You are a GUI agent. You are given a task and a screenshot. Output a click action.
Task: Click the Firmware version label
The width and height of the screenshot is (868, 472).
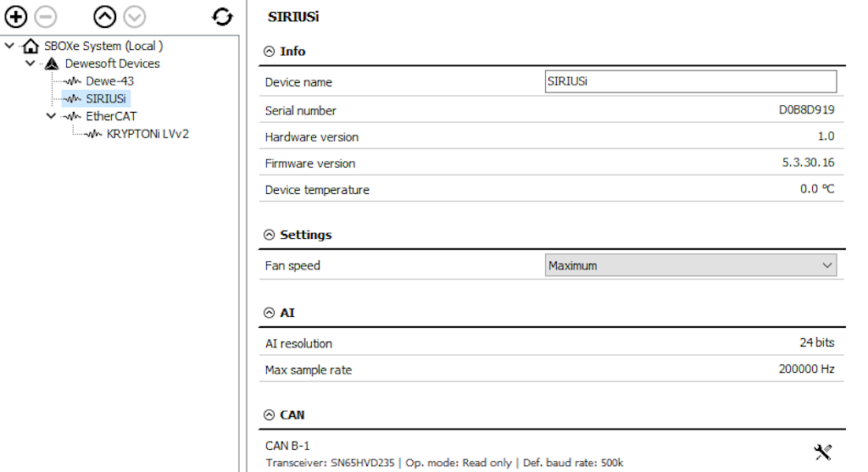(310, 164)
